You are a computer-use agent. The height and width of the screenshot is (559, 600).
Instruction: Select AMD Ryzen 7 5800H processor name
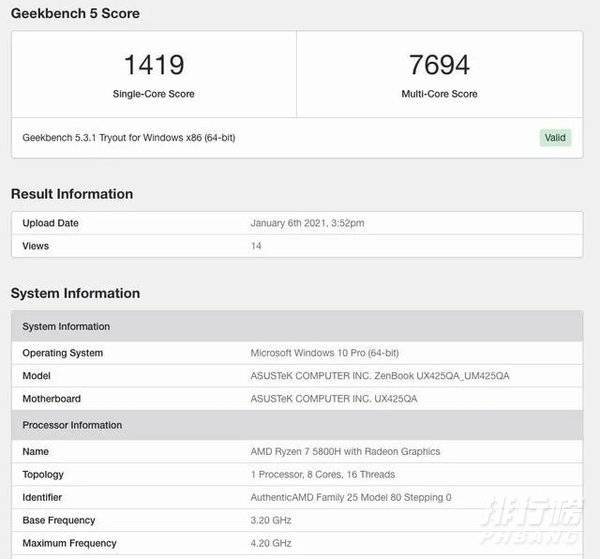point(345,451)
